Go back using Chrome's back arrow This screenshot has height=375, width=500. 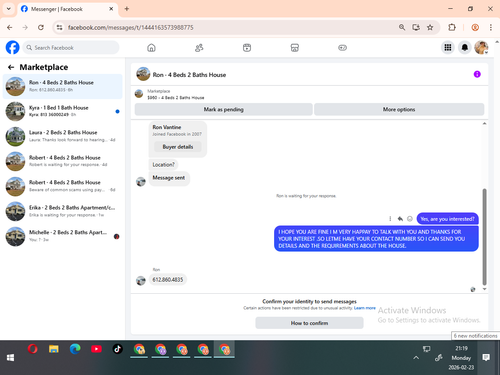click(10, 27)
